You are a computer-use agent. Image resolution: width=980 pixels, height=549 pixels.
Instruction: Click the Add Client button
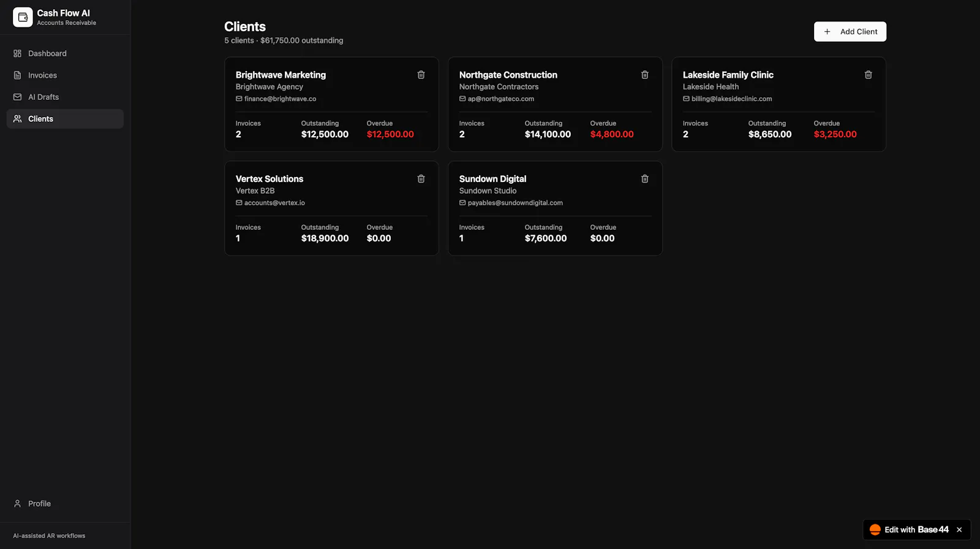click(x=850, y=32)
